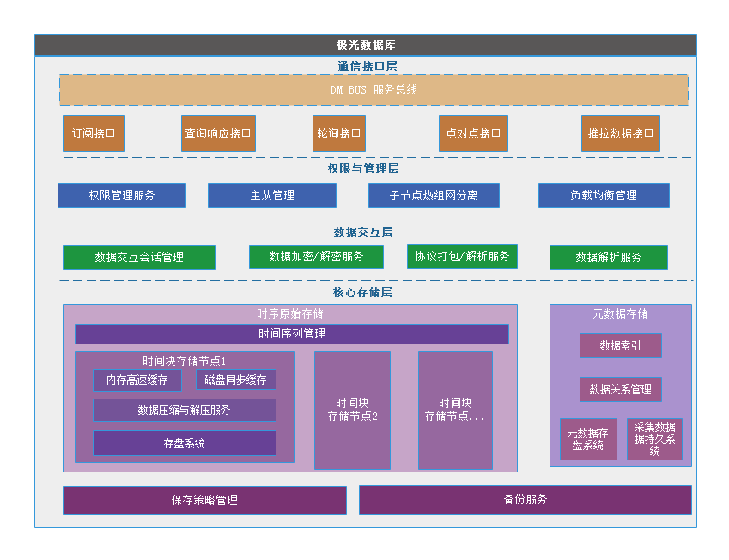The height and width of the screenshot is (560, 729).
Task: Click the 数据交互会话管理 green block
Action: coord(138,257)
